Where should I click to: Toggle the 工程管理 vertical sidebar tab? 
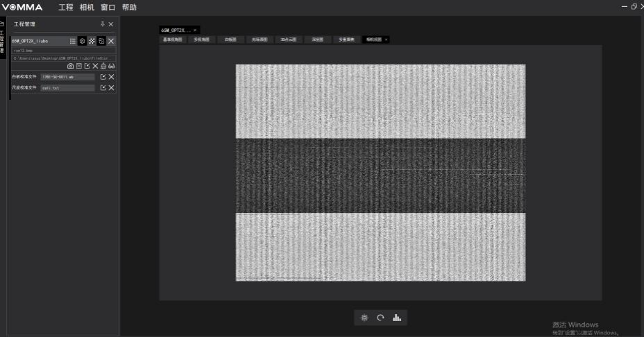tap(2, 40)
